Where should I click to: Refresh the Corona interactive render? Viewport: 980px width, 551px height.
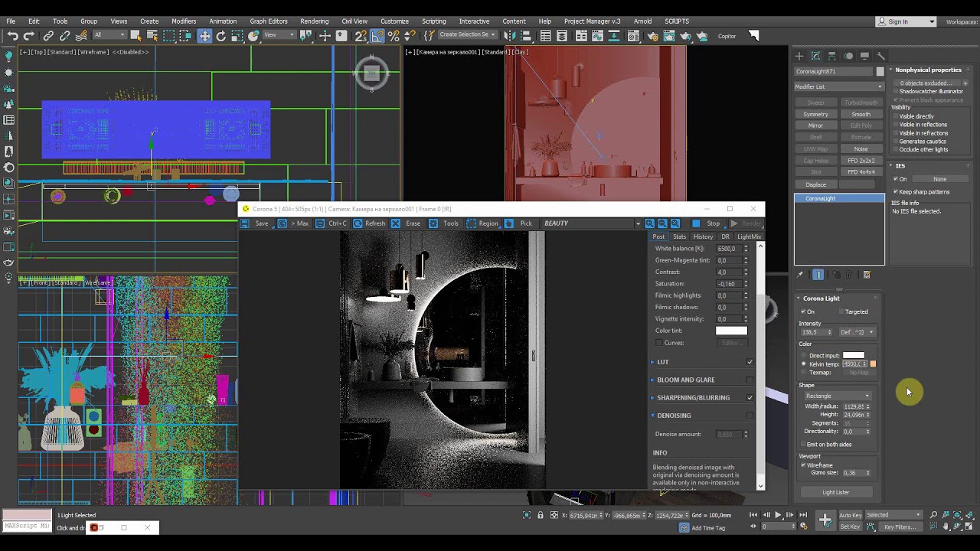click(368, 223)
